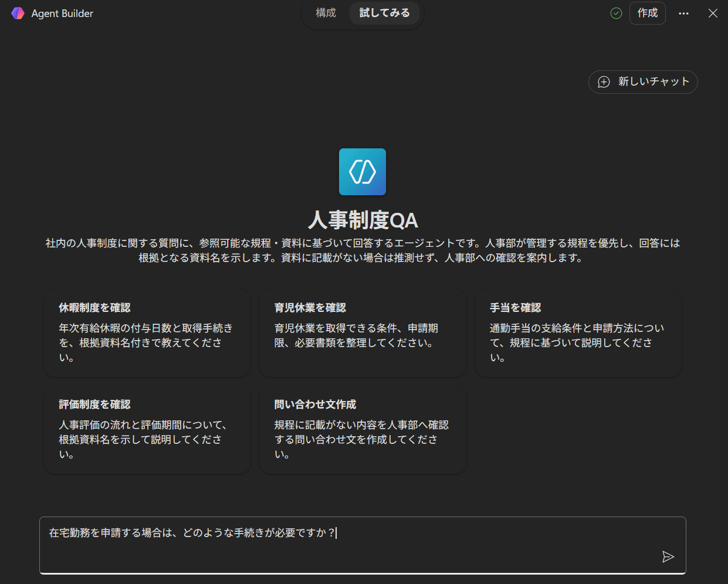Start a new chat with 新しいチャット
This screenshot has width=728, height=584.
coord(643,82)
